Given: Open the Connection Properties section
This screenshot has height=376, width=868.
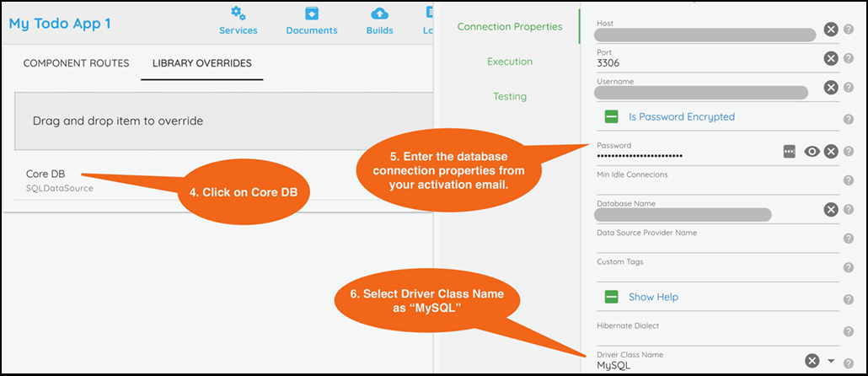Looking at the screenshot, I should 509,26.
